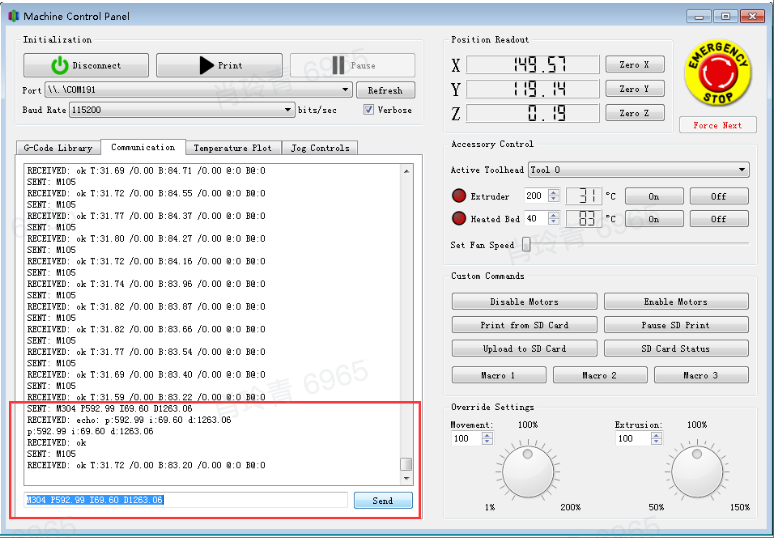Click the Heated Bed red status indicator
This screenshot has height=538, width=774.
459,219
